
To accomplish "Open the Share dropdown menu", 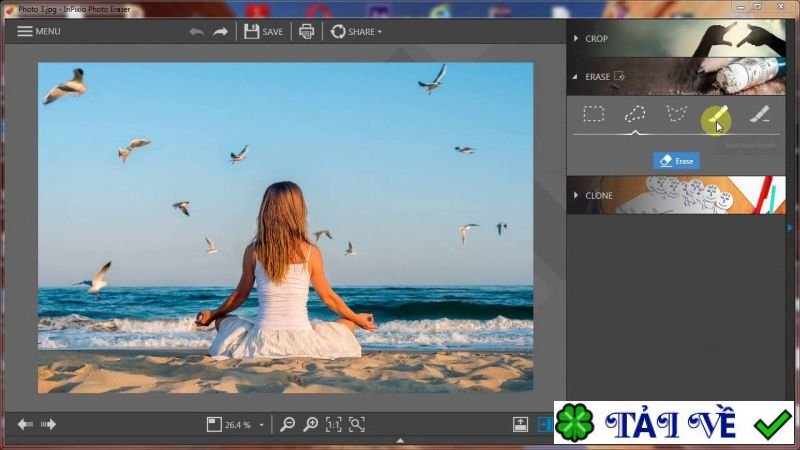I will pyautogui.click(x=356, y=31).
